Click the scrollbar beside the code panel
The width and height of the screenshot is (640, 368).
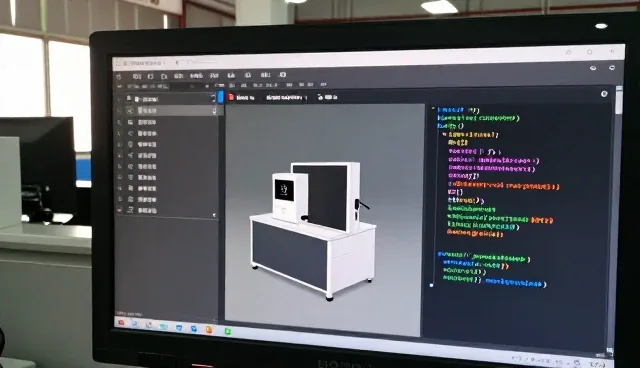coord(619,100)
